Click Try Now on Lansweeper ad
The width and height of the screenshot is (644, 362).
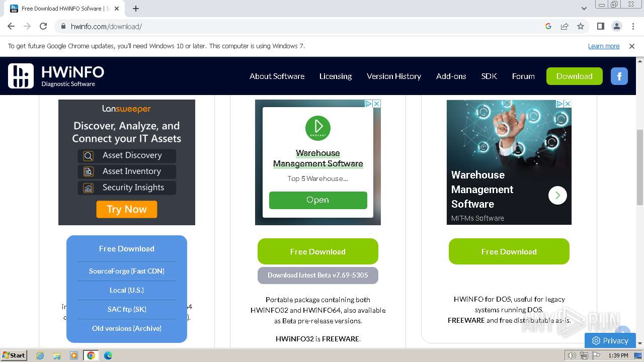[127, 209]
